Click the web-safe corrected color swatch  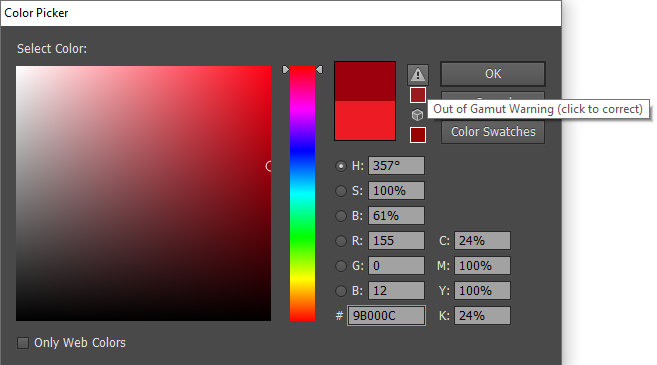pyautogui.click(x=418, y=135)
